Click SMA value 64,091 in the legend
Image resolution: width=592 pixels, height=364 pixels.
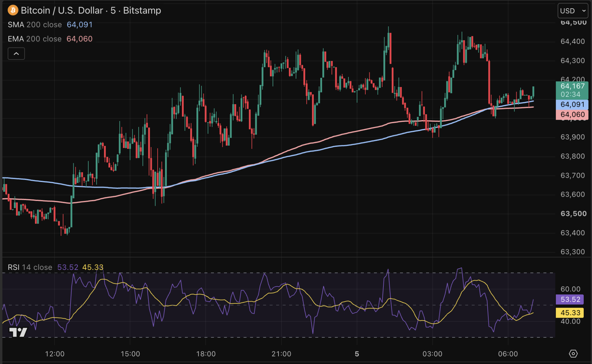[x=80, y=25]
